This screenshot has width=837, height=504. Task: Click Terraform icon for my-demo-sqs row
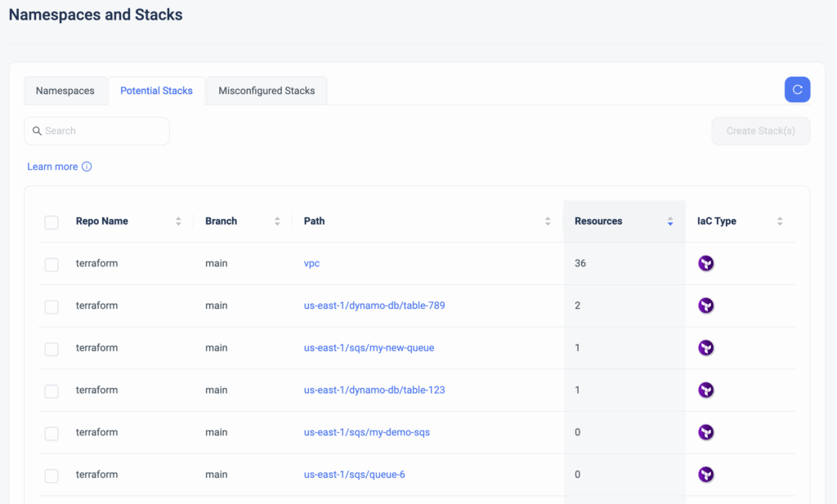(706, 432)
